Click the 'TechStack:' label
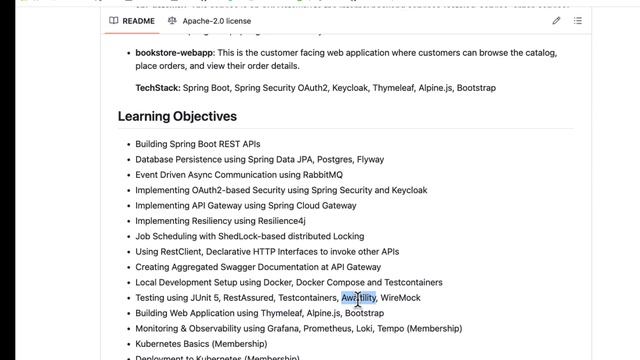The width and height of the screenshot is (640, 360). coord(158,88)
